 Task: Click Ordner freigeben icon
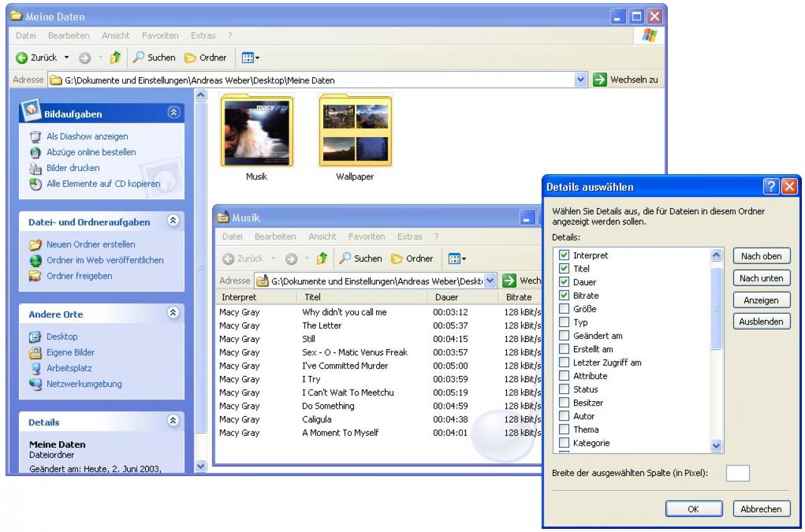35,276
